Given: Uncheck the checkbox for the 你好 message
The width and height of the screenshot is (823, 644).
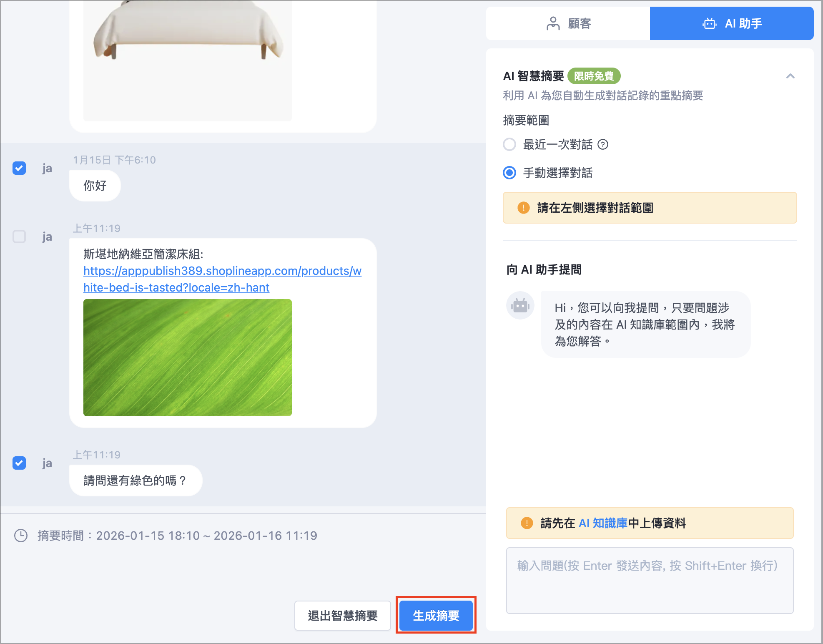Looking at the screenshot, I should (19, 168).
